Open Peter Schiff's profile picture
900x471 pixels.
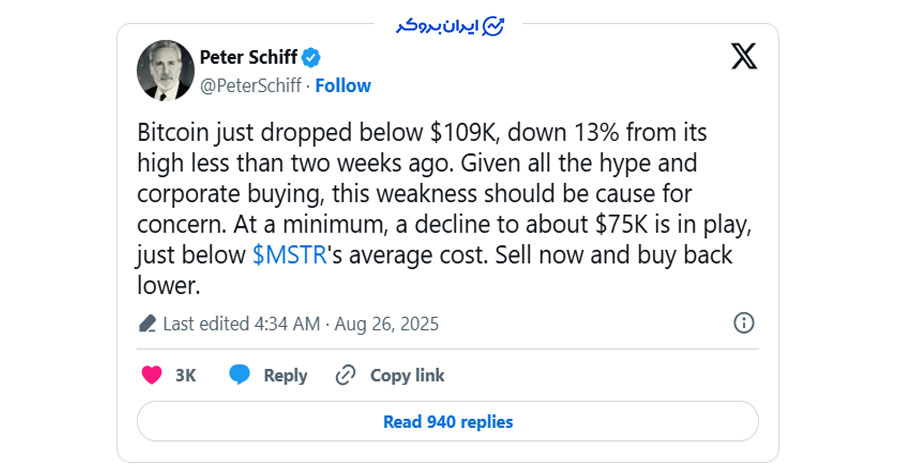pos(166,70)
